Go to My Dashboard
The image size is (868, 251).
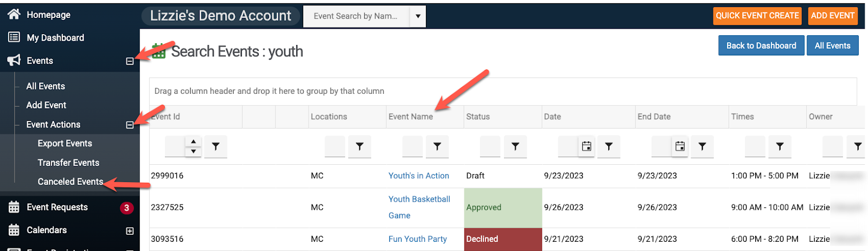(x=55, y=37)
